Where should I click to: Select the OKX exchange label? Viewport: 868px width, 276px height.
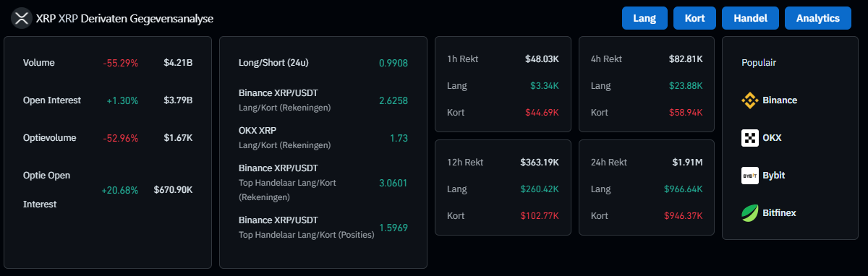click(x=773, y=138)
